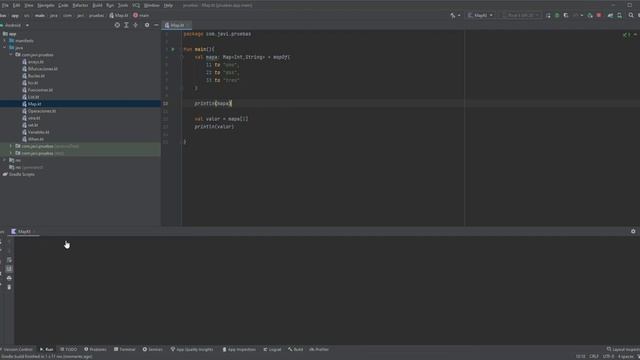
Task: Click Select Opened File target icon
Action: click(x=117, y=25)
